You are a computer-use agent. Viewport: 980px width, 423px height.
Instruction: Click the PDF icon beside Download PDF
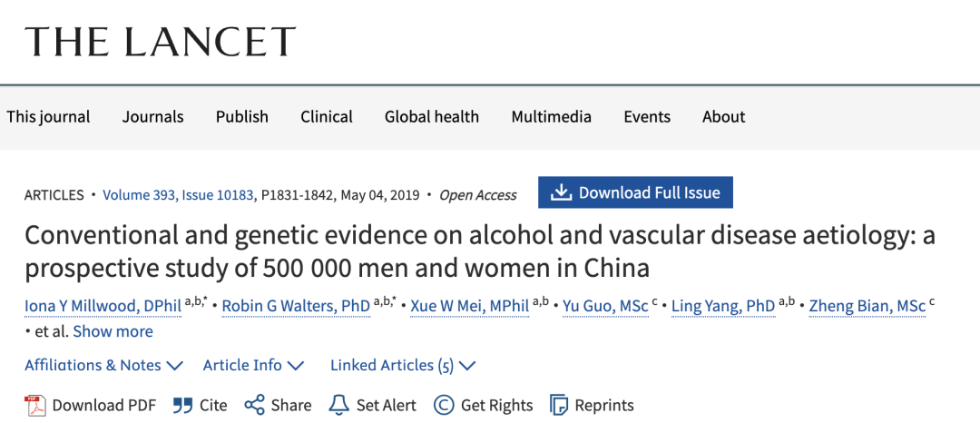[35, 405]
